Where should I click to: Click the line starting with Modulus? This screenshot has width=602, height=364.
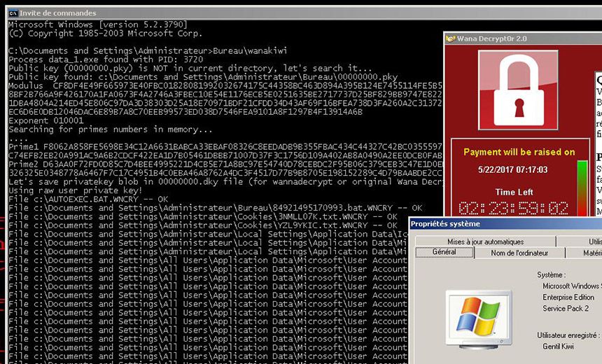tap(225, 85)
